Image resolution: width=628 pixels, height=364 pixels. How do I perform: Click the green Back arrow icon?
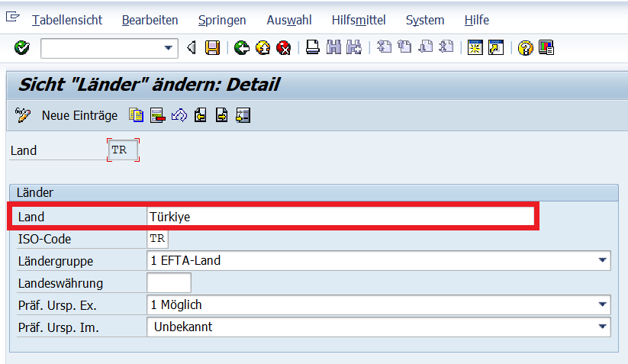(x=242, y=48)
